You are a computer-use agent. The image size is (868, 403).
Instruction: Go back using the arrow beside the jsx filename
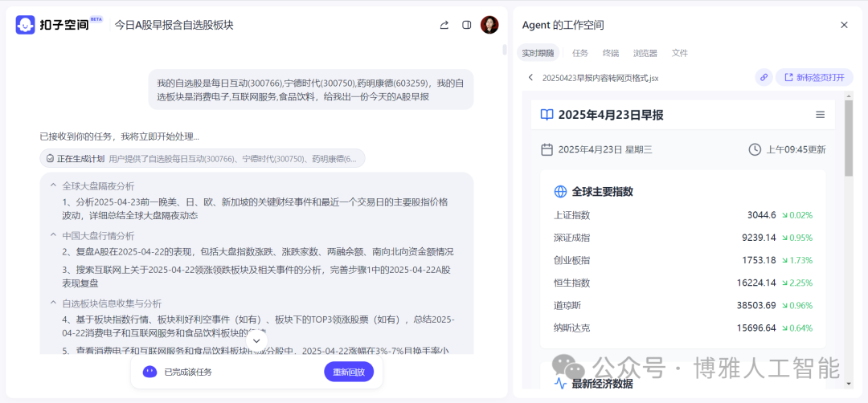530,77
